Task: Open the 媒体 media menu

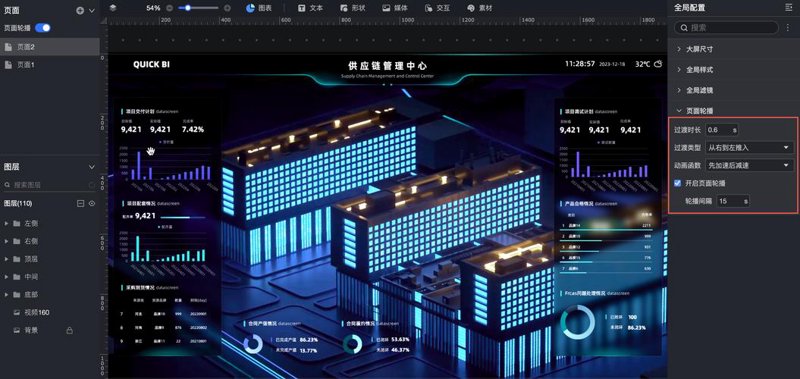Action: point(395,8)
